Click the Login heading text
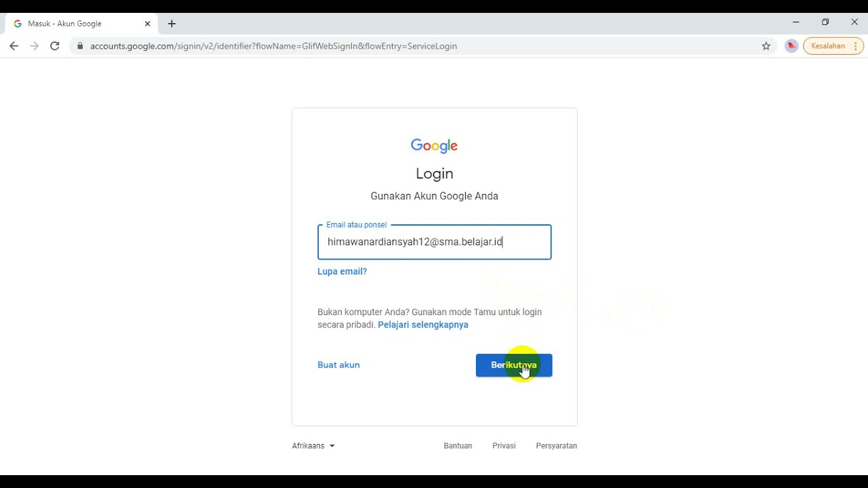 click(x=435, y=174)
